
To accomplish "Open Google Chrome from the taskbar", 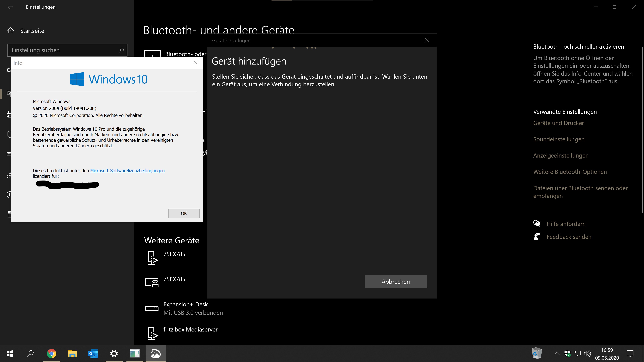I will (x=51, y=353).
